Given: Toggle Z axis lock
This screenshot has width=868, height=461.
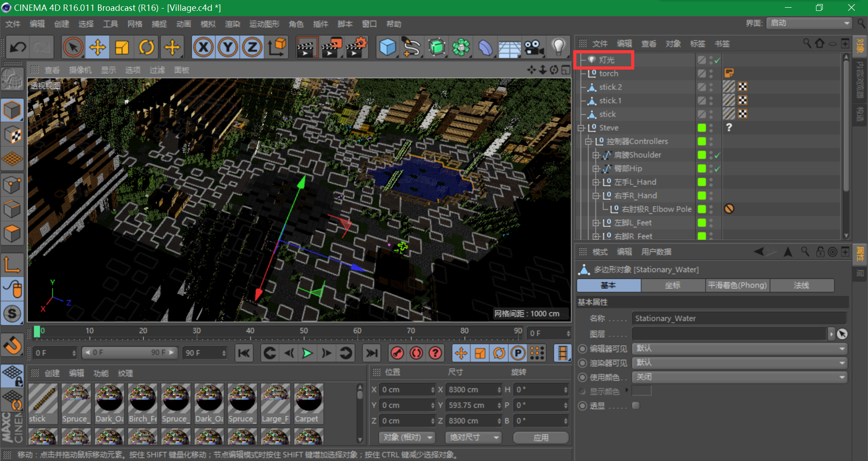Looking at the screenshot, I should (252, 47).
